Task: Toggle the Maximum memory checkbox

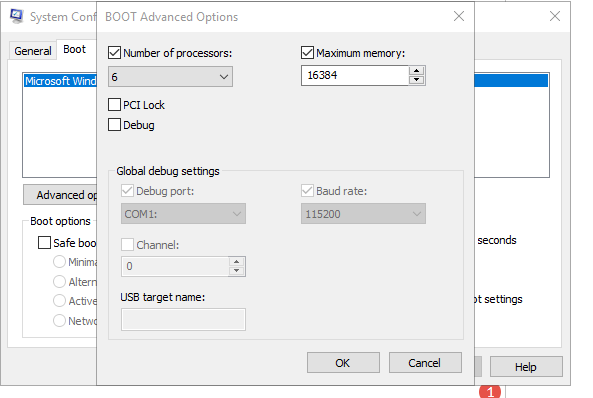Action: click(307, 53)
